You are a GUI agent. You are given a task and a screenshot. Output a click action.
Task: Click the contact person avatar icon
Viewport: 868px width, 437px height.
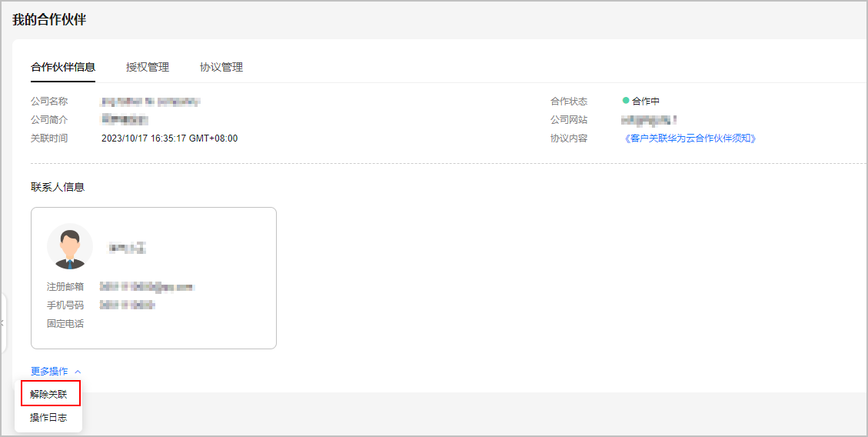tap(70, 246)
